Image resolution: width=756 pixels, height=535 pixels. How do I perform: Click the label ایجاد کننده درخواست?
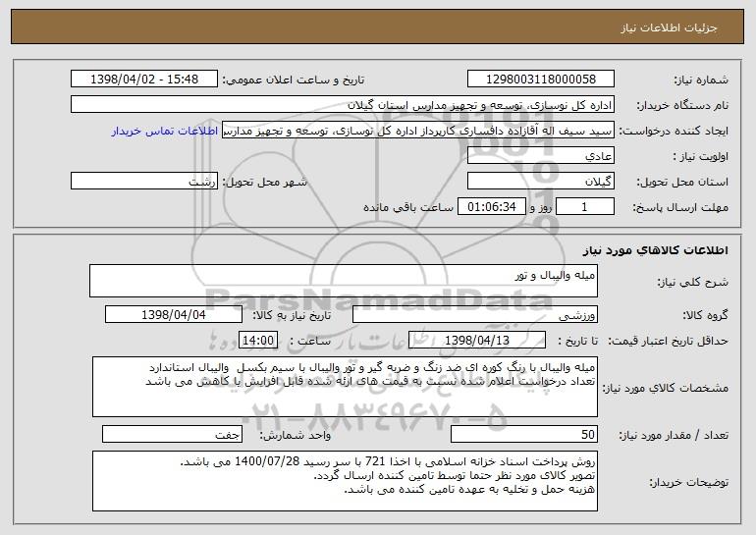pyautogui.click(x=674, y=132)
